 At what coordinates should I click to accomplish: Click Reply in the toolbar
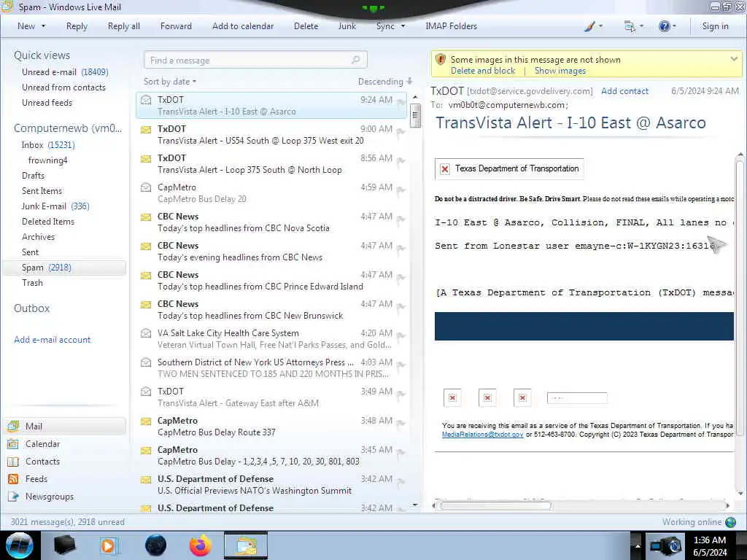(77, 26)
